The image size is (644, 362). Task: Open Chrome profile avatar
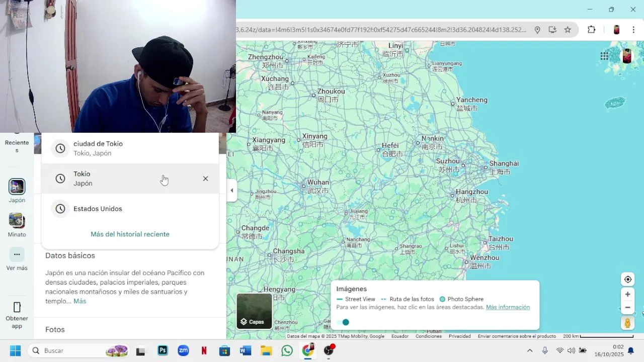point(616,30)
